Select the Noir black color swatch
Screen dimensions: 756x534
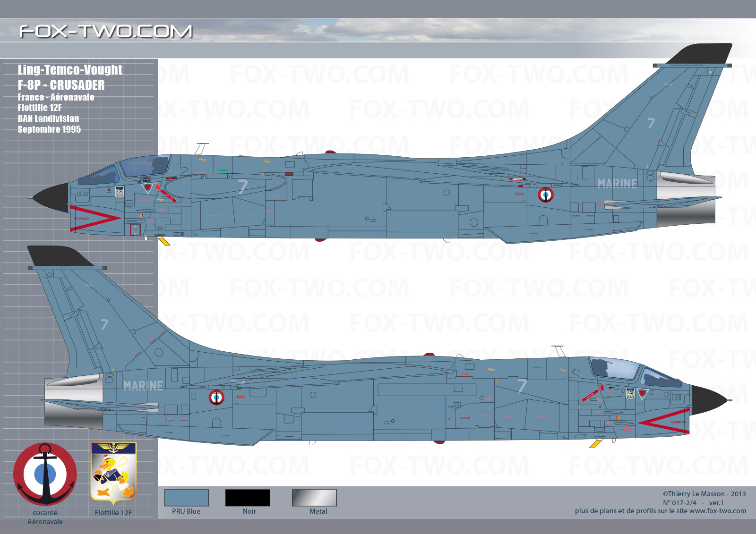(248, 498)
